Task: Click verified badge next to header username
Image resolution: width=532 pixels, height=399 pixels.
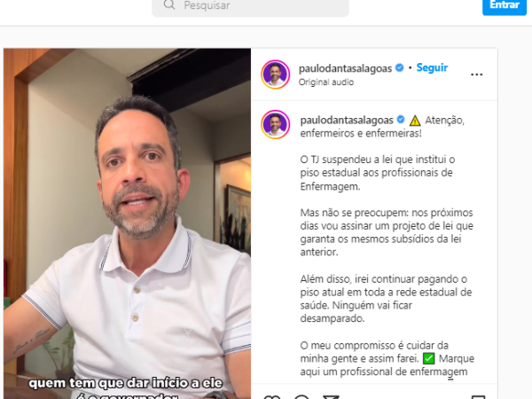Action: (x=400, y=68)
